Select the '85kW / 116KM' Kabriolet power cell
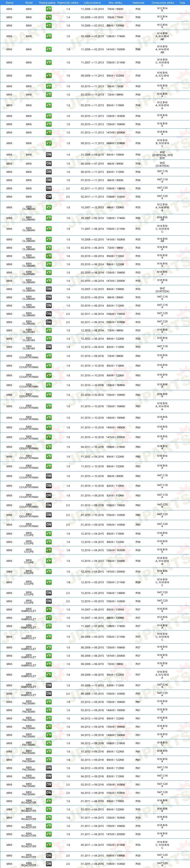This screenshot has height=868, width=190. click(x=115, y=610)
